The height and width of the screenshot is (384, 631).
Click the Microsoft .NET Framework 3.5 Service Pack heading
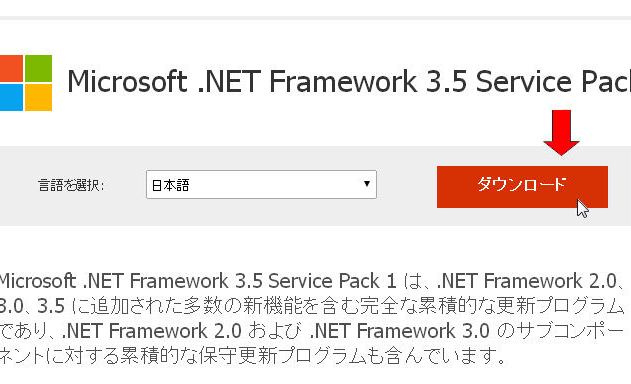(x=349, y=81)
